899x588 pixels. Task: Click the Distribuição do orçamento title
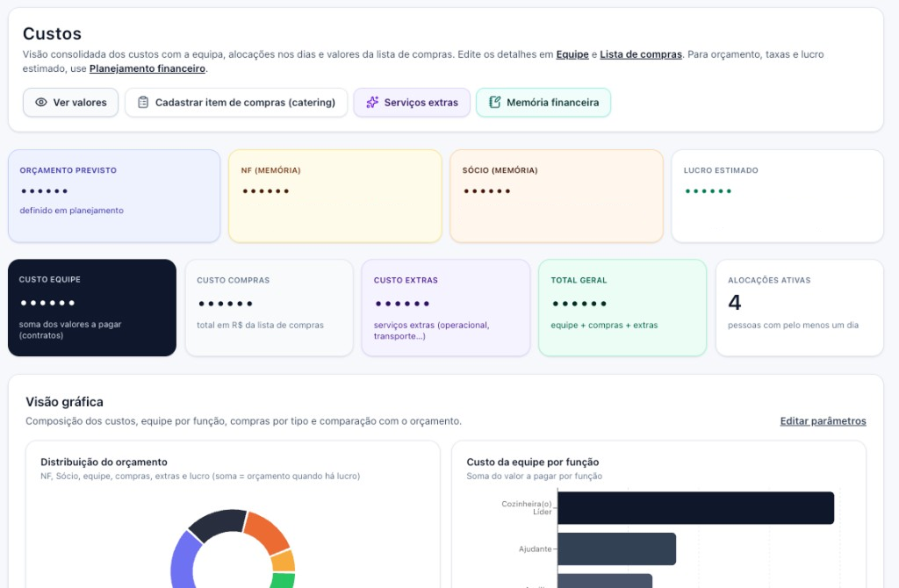pyautogui.click(x=104, y=462)
